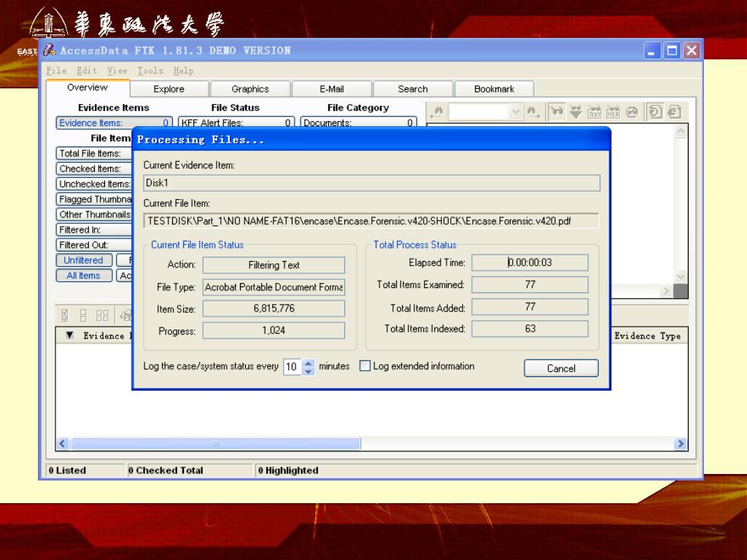Click the Current File Item path field
Image resolution: width=747 pixels, height=560 pixels.
click(x=371, y=221)
